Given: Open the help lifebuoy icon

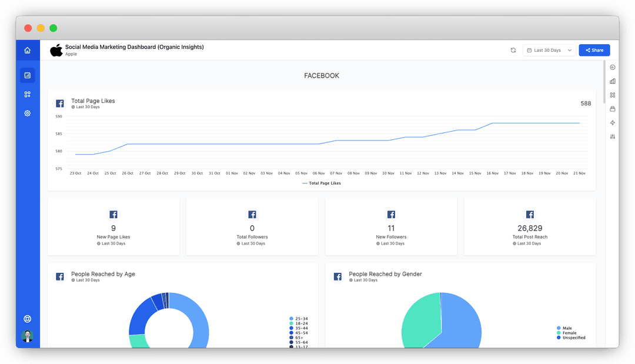Looking at the screenshot, I should tap(28, 319).
